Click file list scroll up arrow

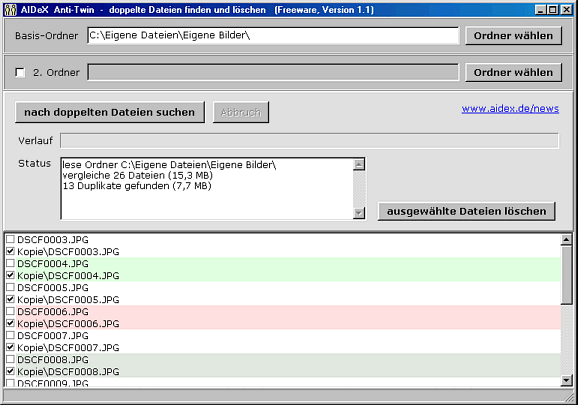[566, 240]
